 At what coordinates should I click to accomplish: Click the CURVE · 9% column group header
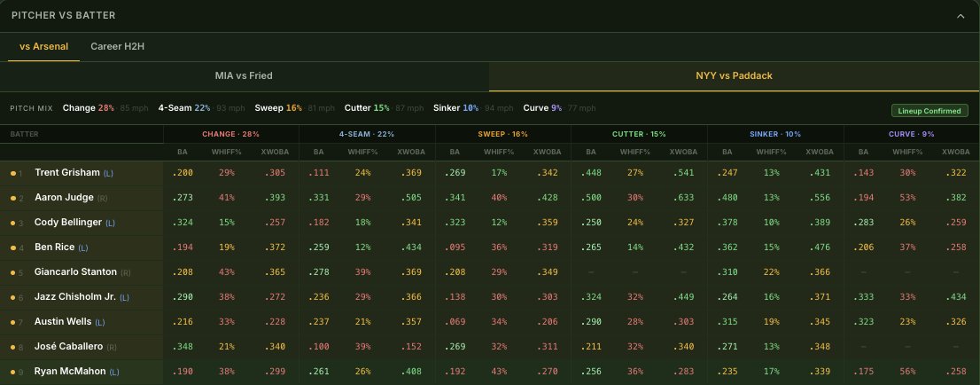911,134
